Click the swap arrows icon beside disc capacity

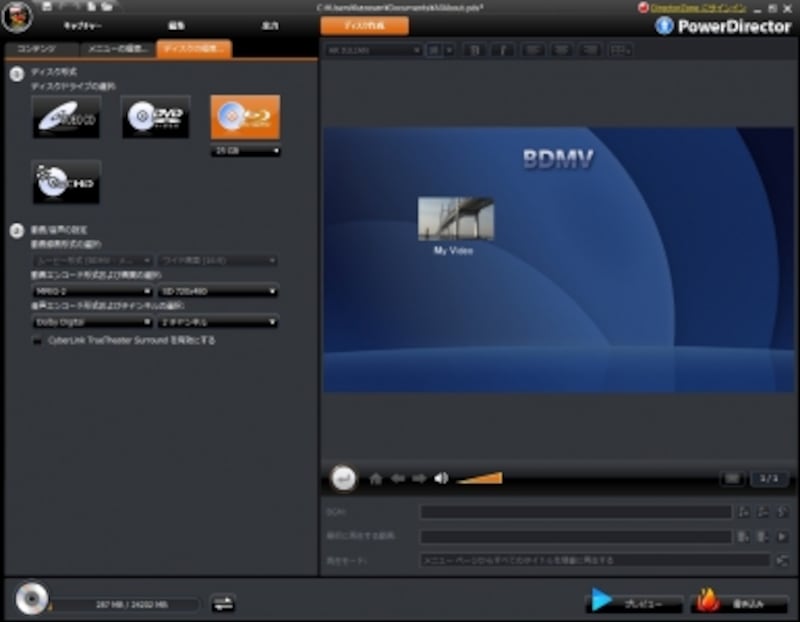point(224,603)
